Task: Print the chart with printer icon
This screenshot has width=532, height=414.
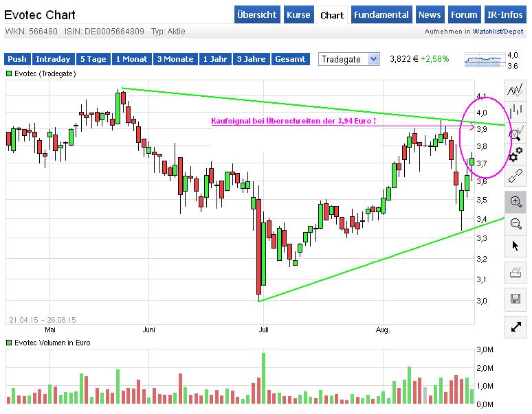Action: click(516, 274)
